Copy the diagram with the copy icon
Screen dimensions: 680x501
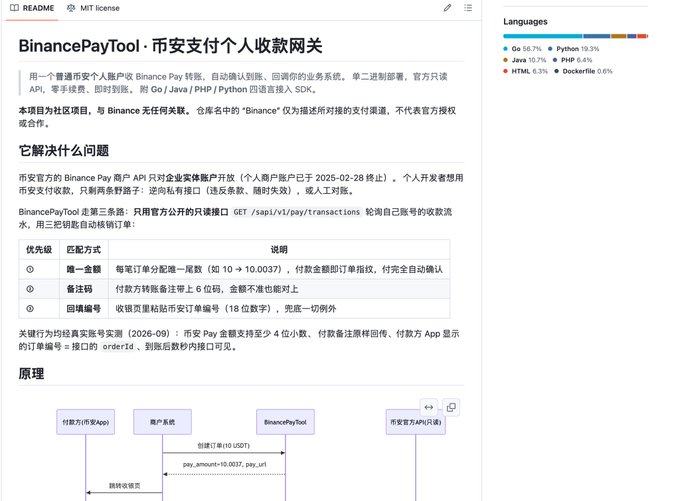(x=451, y=407)
